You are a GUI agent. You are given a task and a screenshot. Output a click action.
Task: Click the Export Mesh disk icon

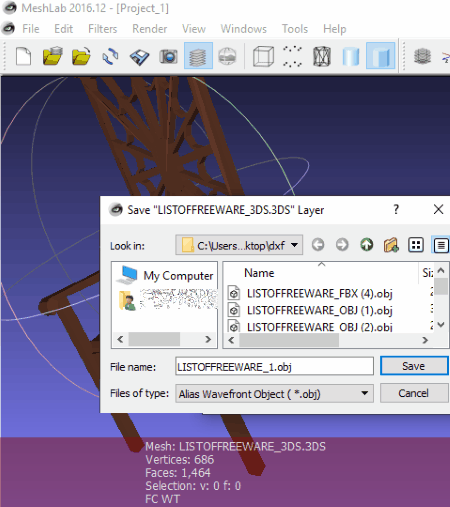(139, 56)
